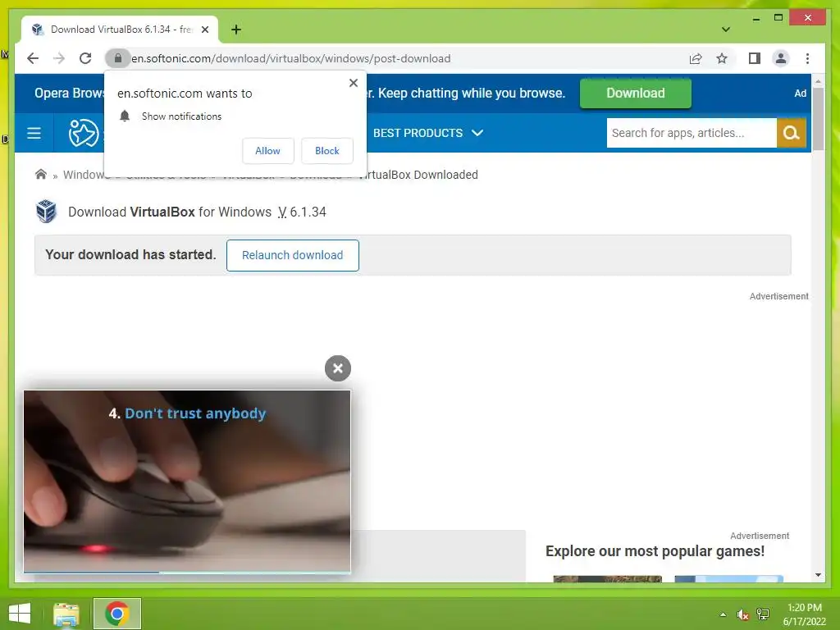Go to the home breadcrumb icon

tap(41, 175)
